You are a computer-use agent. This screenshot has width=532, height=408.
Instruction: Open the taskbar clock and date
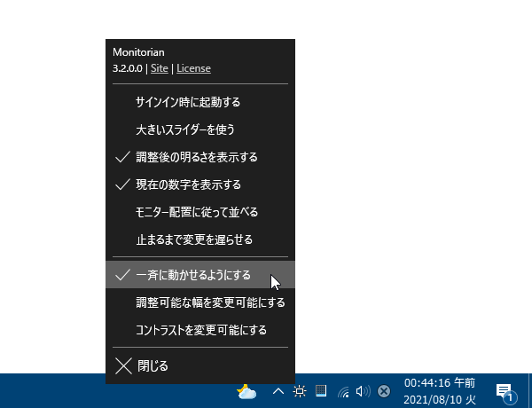coord(440,391)
